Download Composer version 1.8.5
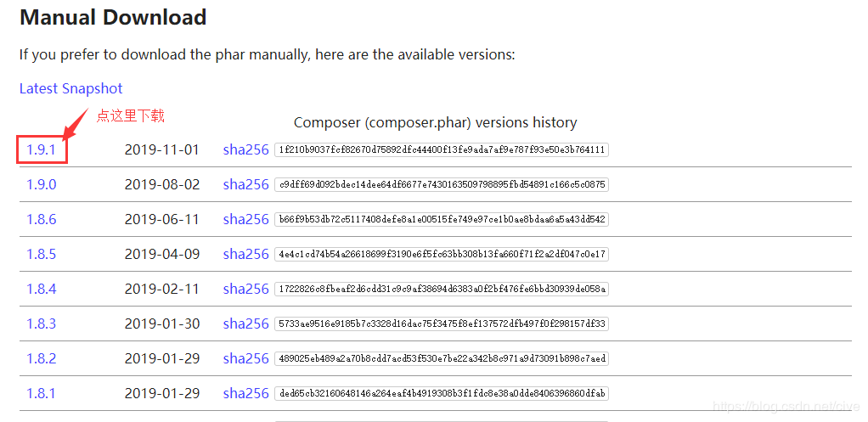The width and height of the screenshot is (868, 422). (x=41, y=254)
